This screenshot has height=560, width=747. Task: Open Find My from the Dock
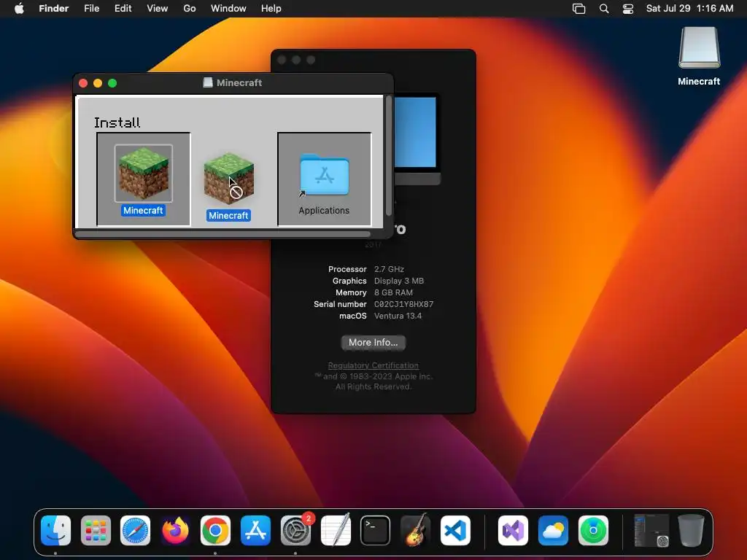click(593, 530)
